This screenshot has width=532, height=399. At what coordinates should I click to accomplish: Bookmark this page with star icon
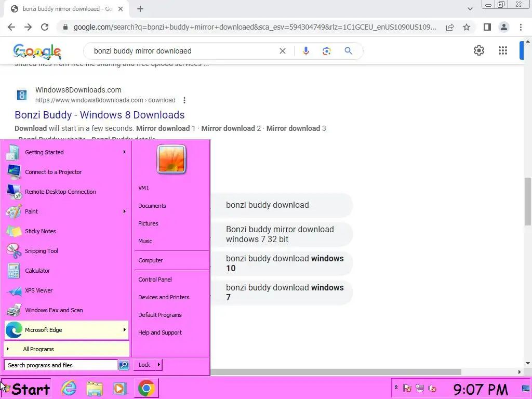(x=467, y=27)
